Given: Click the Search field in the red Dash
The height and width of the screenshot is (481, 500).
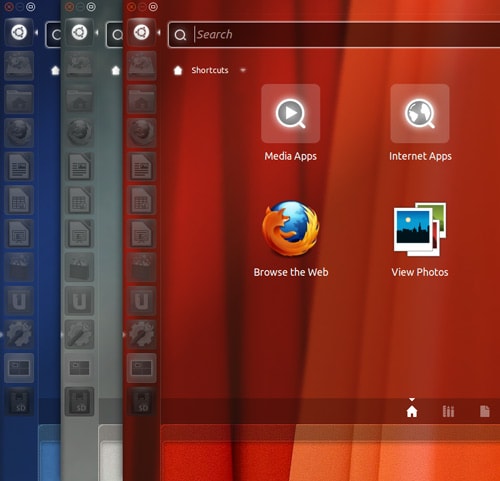Looking at the screenshot, I should coord(334,35).
